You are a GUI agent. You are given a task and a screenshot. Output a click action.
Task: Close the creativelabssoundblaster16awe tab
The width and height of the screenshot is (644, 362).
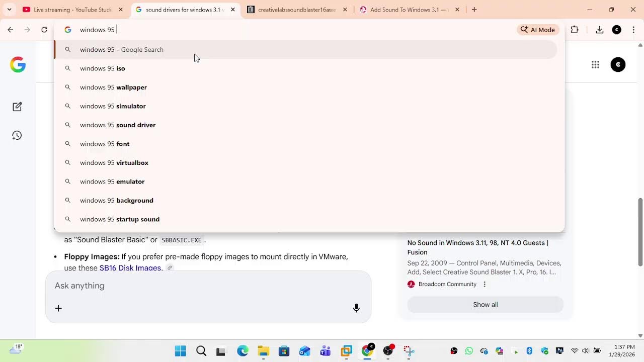pos(345,10)
